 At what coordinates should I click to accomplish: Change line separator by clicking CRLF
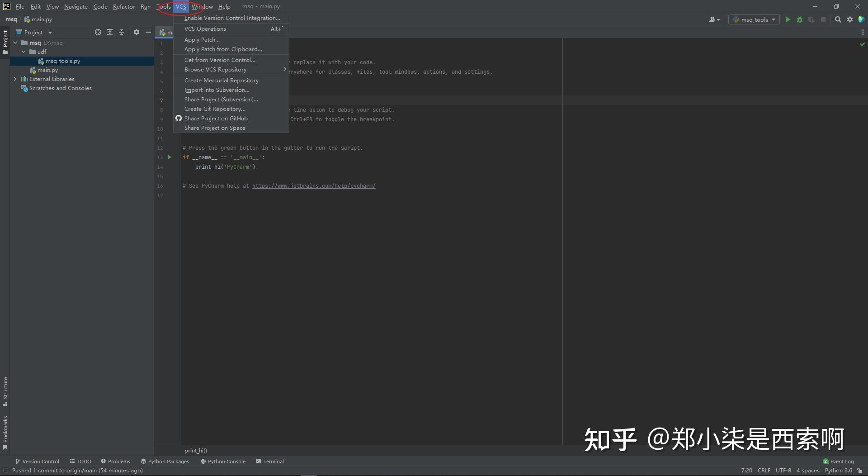[763, 470]
